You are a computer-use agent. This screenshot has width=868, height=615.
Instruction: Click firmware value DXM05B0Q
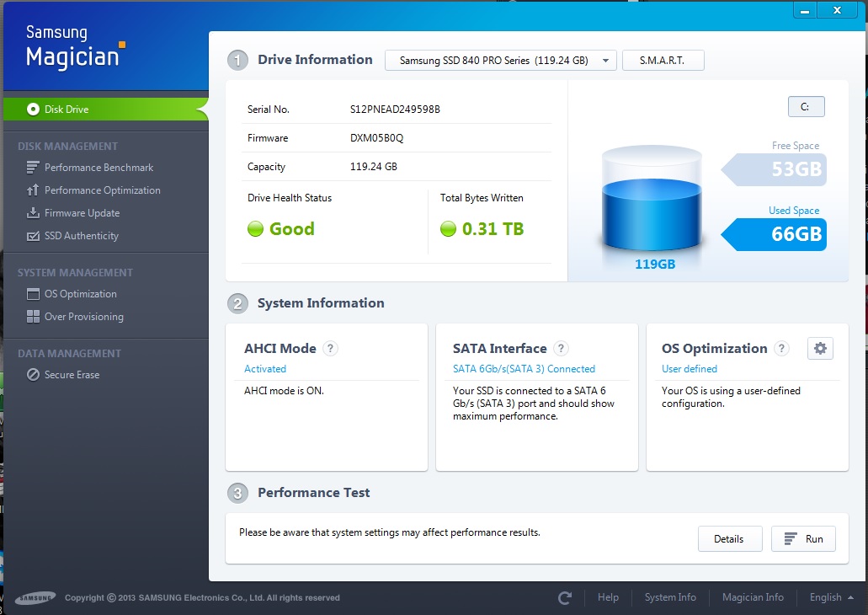point(376,138)
